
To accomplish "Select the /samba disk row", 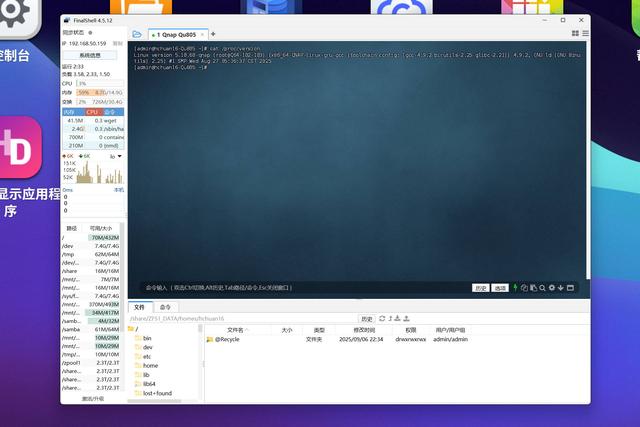I will coord(91,329).
